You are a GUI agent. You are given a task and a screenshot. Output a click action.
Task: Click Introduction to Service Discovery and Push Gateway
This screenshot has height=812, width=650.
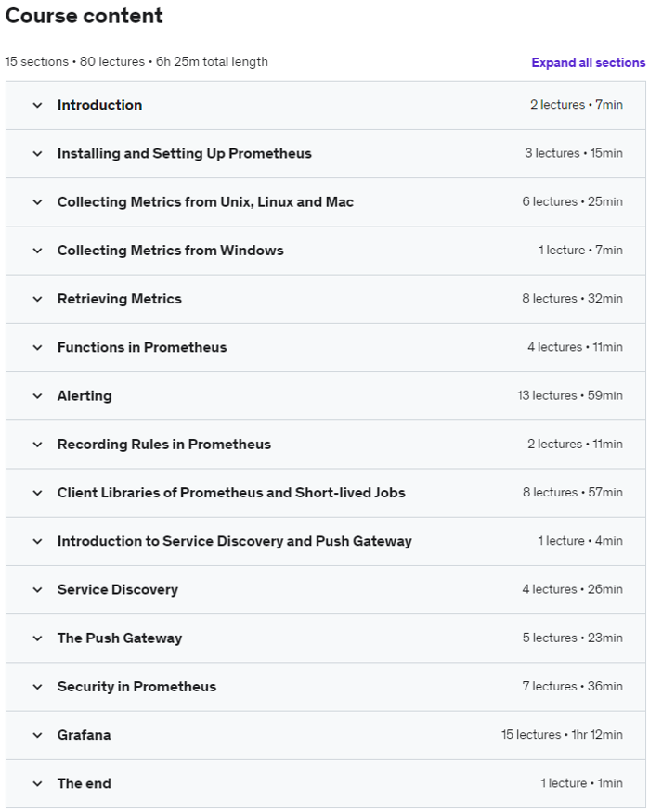pos(234,541)
